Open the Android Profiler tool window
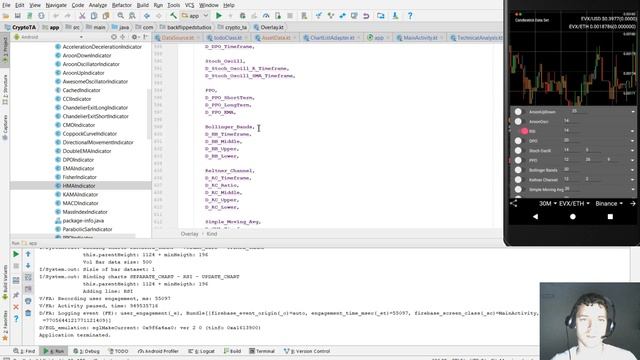Screen dimensions: 640x360 tap(158, 351)
